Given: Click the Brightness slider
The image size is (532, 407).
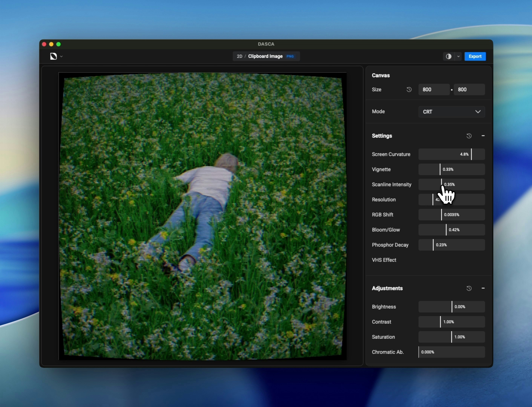Looking at the screenshot, I should pyautogui.click(x=451, y=307).
